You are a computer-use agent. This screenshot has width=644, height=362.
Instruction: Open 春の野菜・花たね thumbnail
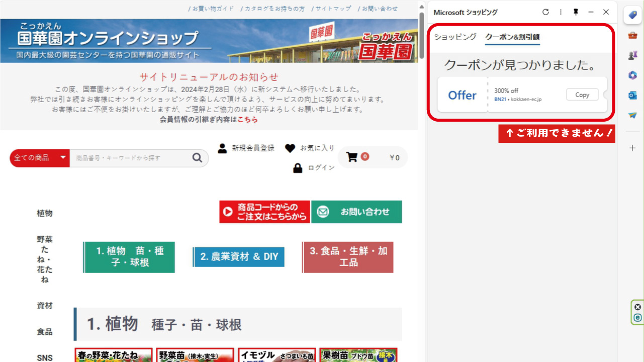[114, 355]
